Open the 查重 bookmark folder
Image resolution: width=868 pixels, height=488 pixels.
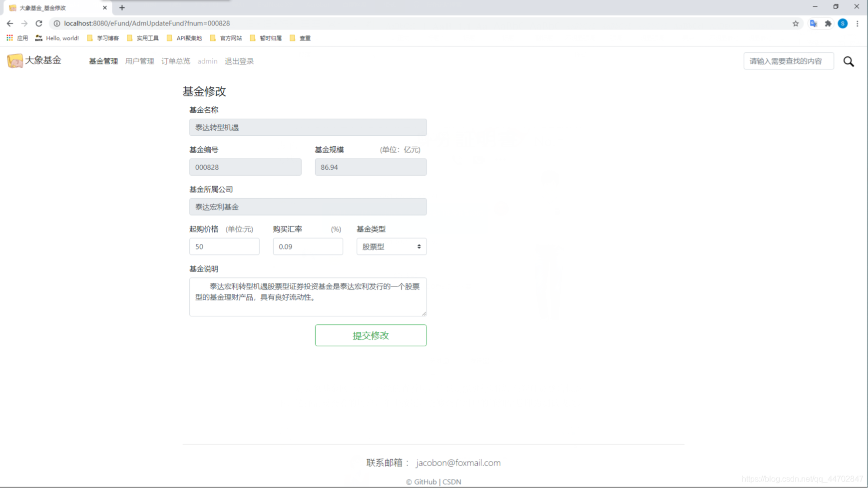click(300, 38)
